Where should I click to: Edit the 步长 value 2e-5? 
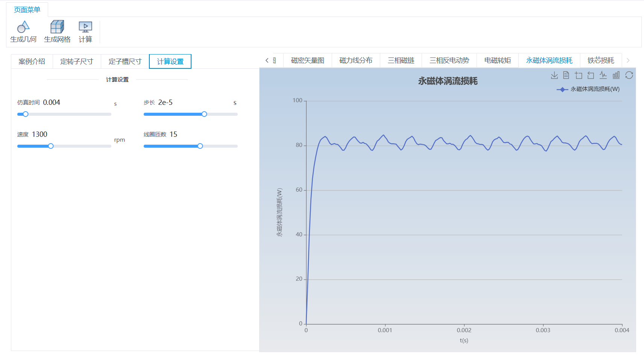(166, 103)
